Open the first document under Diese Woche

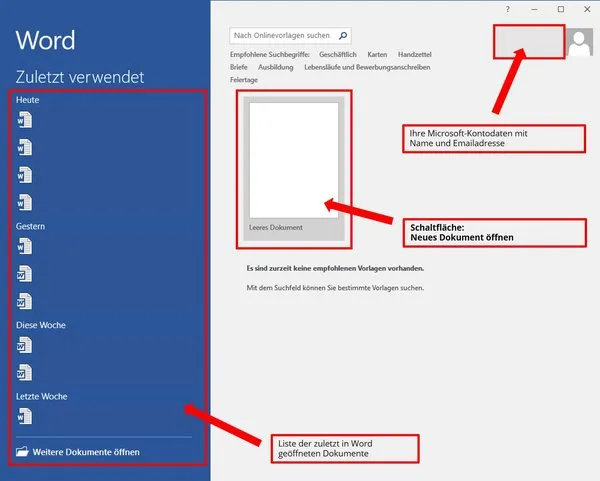[x=25, y=346]
